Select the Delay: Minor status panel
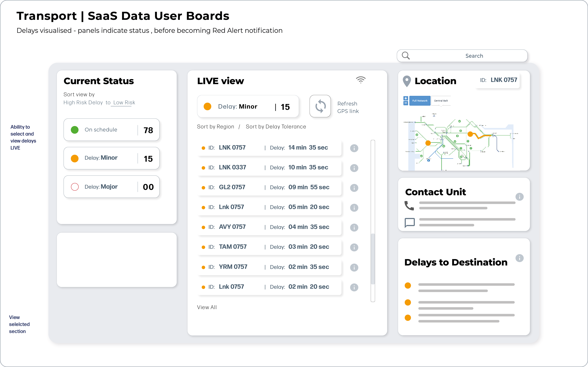The image size is (588, 367). click(111, 158)
